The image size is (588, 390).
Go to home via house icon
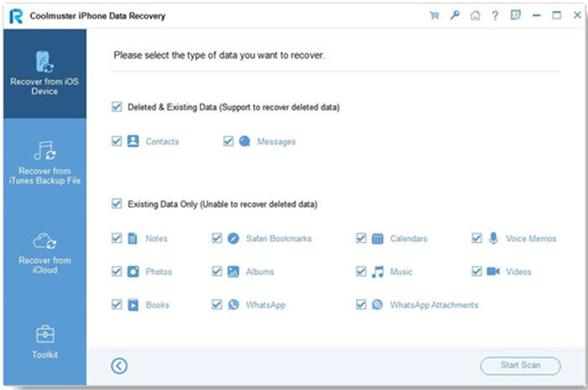pyautogui.click(x=475, y=15)
